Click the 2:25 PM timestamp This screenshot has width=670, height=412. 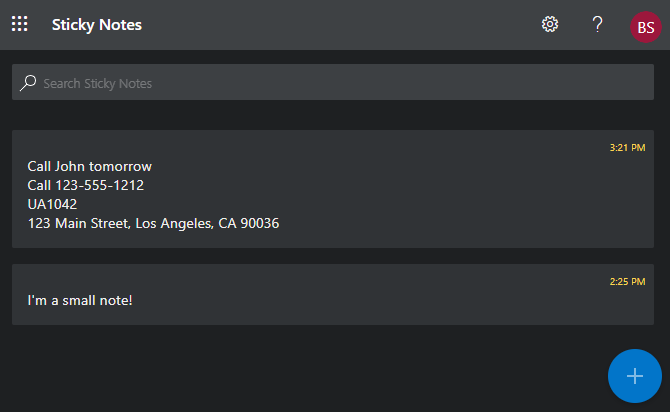(627, 282)
